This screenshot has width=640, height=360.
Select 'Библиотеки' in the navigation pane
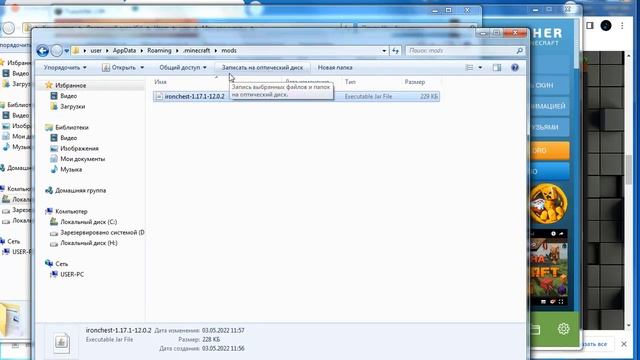tap(71, 127)
